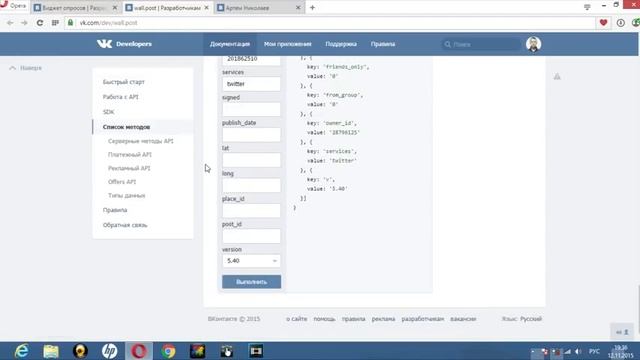Click the network signal icon in the tray
This screenshot has height=360, width=640.
(x=567, y=351)
